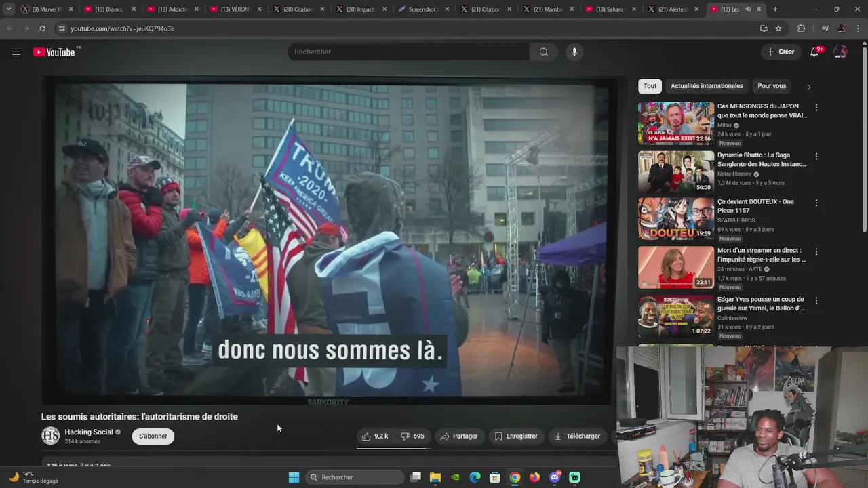Mute the playing tab via its speaker icon
Screen dimensions: 868x488
747,9
